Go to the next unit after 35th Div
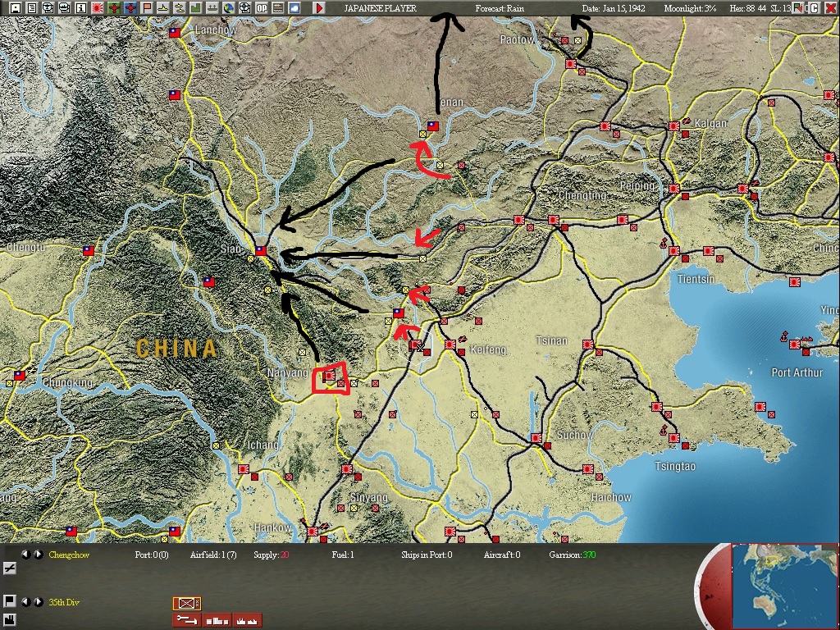840x630 pixels. click(38, 602)
